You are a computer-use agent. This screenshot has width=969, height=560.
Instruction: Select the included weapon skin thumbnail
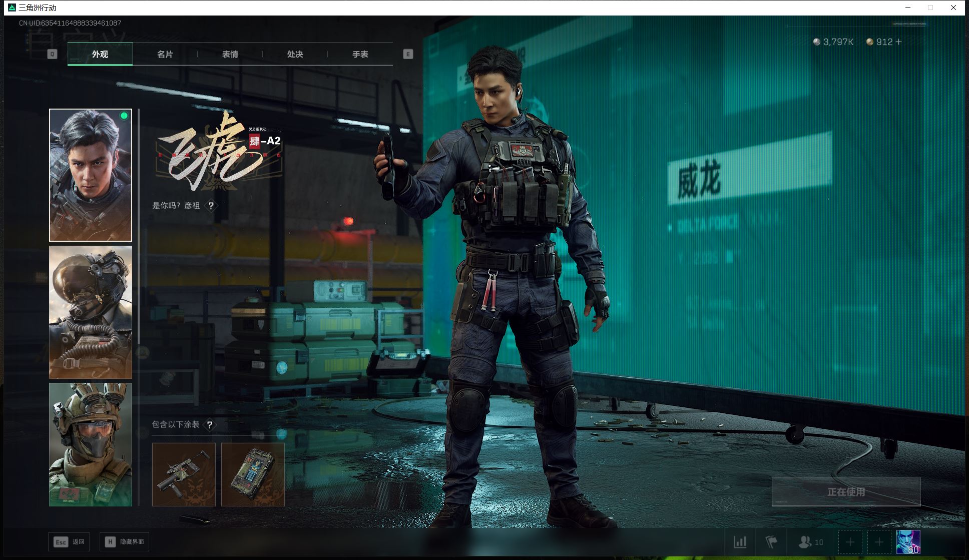coord(184,474)
